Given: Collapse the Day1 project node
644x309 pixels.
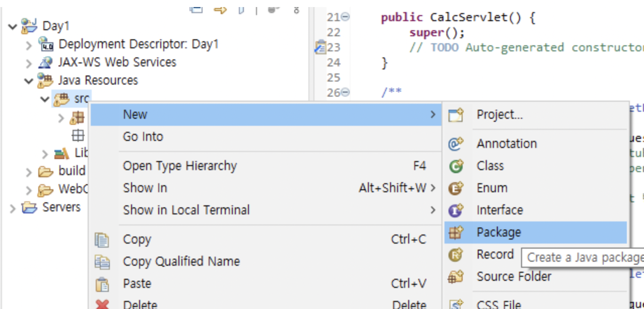Looking at the screenshot, I should tap(13, 26).
